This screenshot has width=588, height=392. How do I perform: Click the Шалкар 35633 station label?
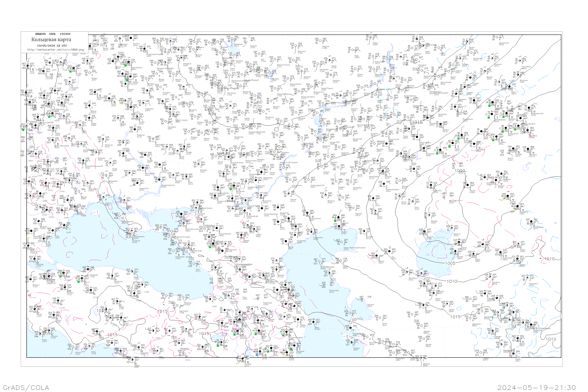434,222
